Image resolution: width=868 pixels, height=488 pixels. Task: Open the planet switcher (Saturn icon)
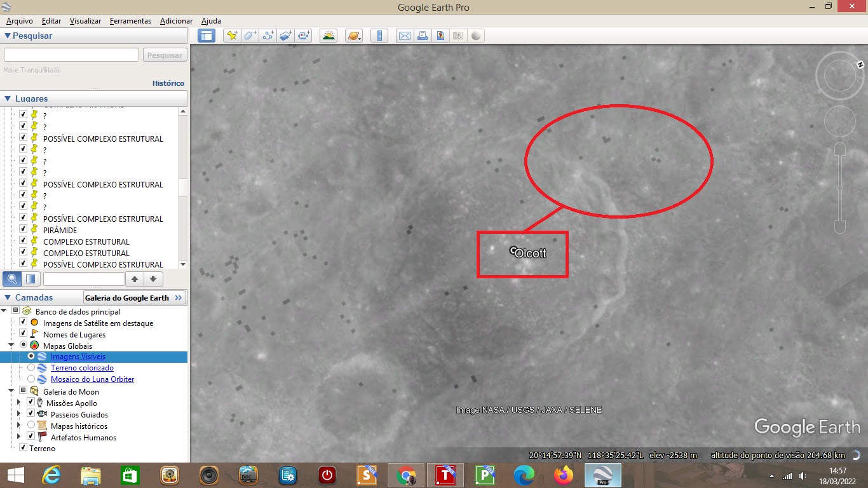[x=354, y=36]
